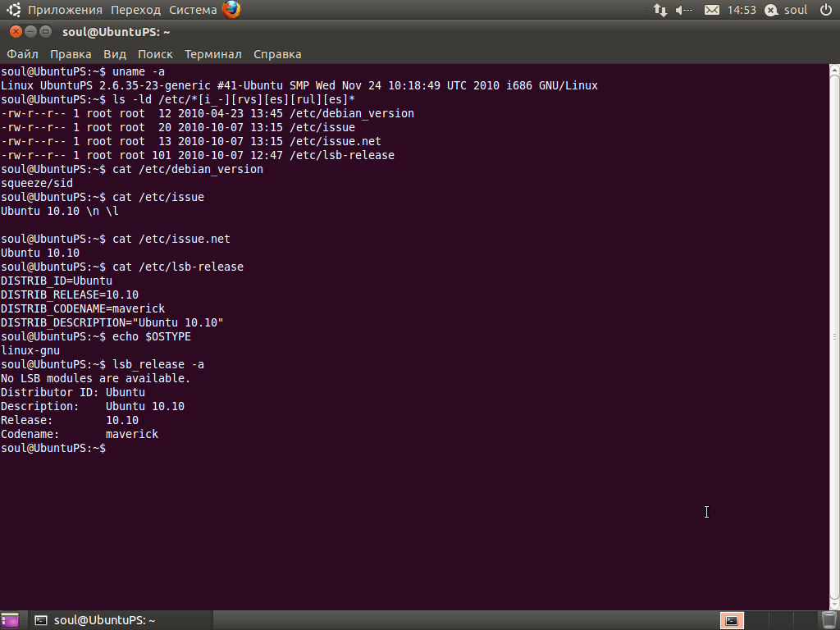The height and width of the screenshot is (630, 840).
Task: Minimize the terminal window
Action: click(30, 32)
